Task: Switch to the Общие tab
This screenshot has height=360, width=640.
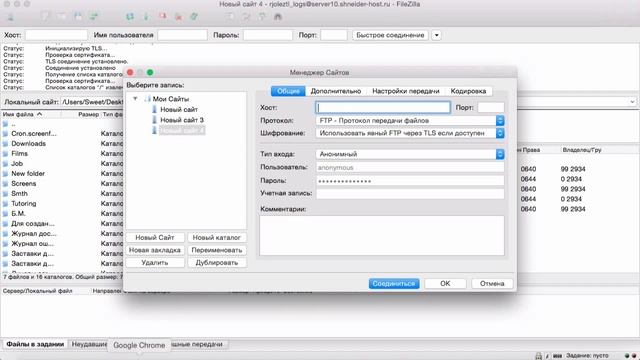Action: click(288, 91)
